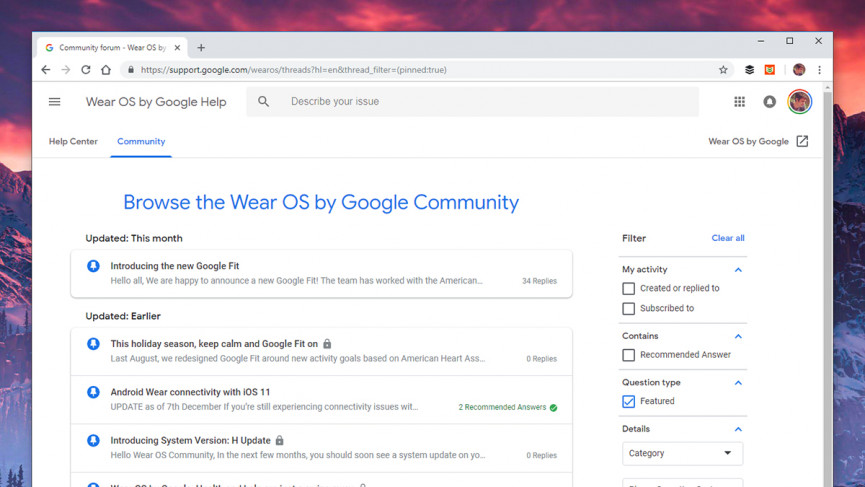
Task: Reload the page
Action: [86, 70]
